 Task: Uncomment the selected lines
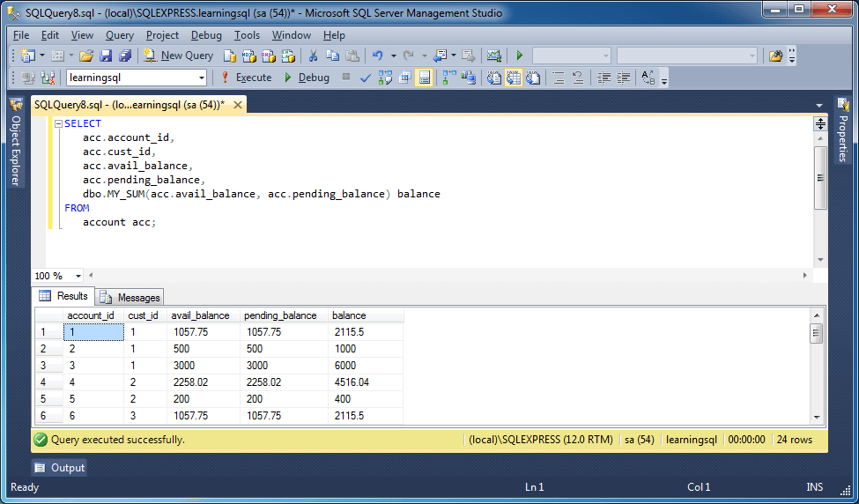point(578,78)
